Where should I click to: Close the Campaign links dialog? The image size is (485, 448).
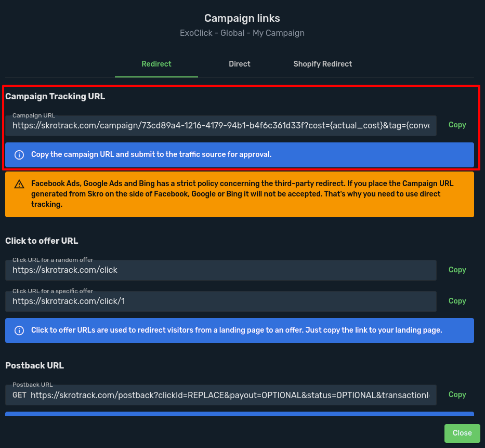pos(462,433)
